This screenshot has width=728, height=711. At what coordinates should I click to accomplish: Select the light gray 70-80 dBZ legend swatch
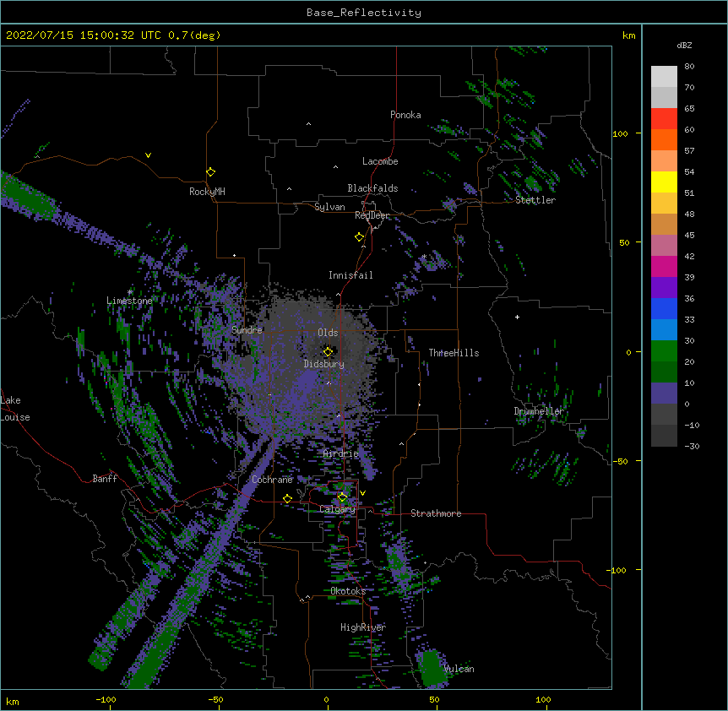tap(664, 76)
